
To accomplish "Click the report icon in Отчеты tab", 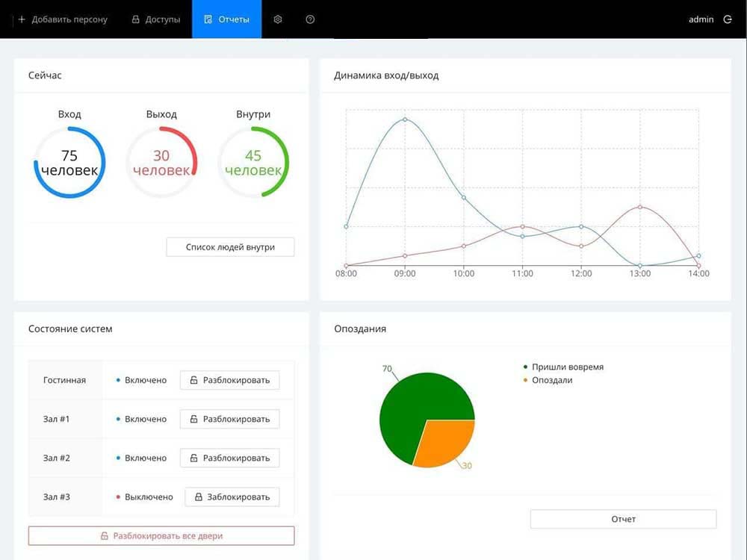I will coord(208,19).
